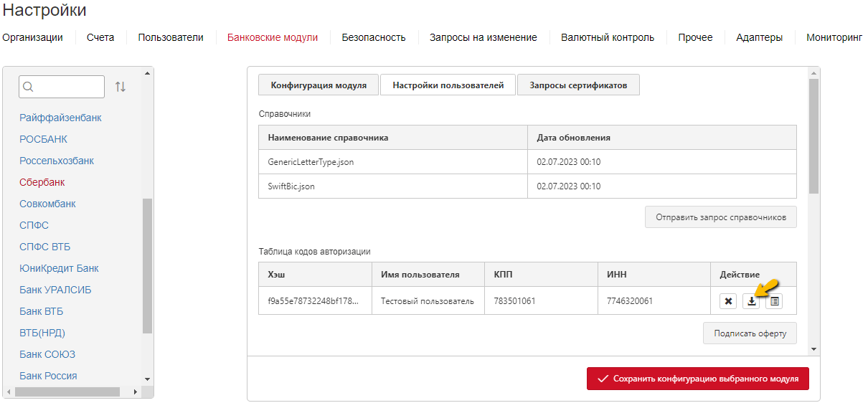
Task: Click bank list vertical scrollbar thumb
Action: pos(148,266)
